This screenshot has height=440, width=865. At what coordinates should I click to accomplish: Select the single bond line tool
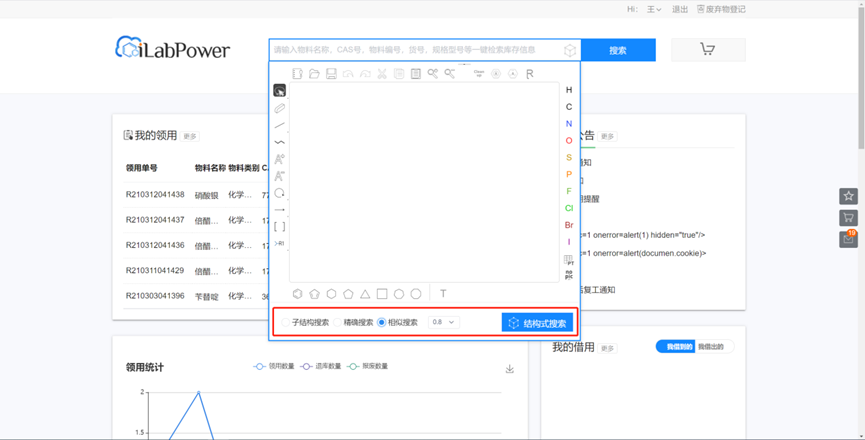(280, 125)
